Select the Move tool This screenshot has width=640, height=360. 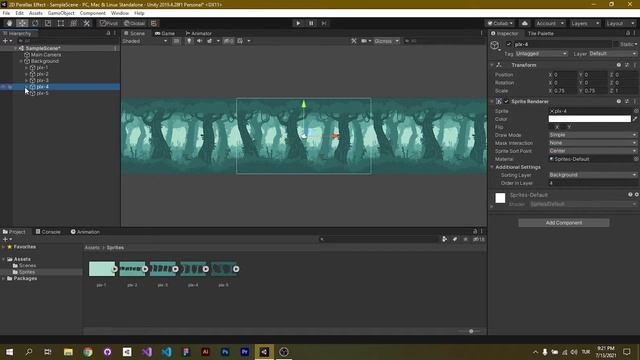(x=22, y=23)
